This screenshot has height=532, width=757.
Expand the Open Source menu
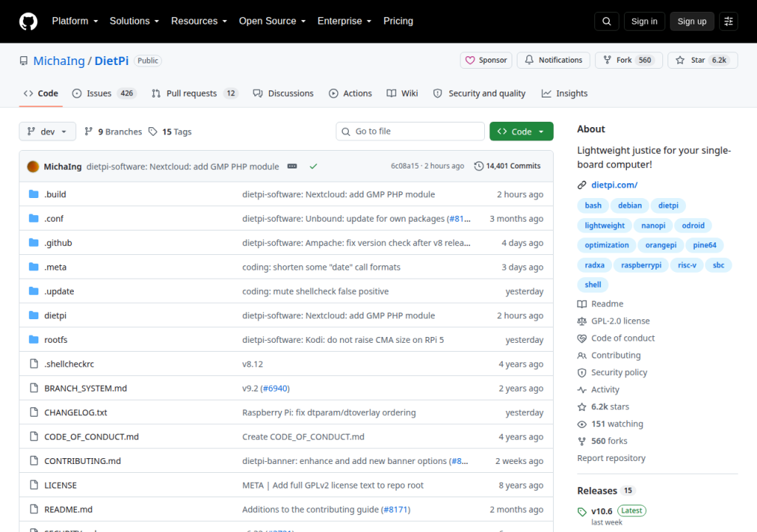click(272, 21)
